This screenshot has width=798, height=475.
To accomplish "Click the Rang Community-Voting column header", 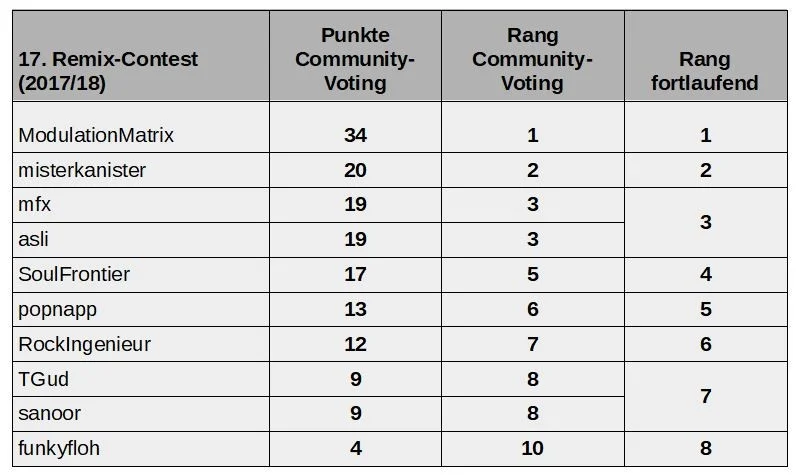I will 533,55.
